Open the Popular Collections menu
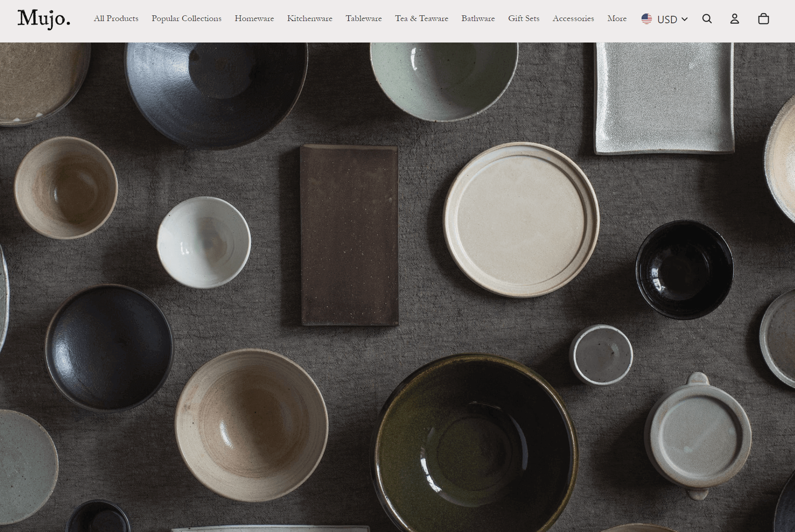The height and width of the screenshot is (532, 795). [x=186, y=19]
